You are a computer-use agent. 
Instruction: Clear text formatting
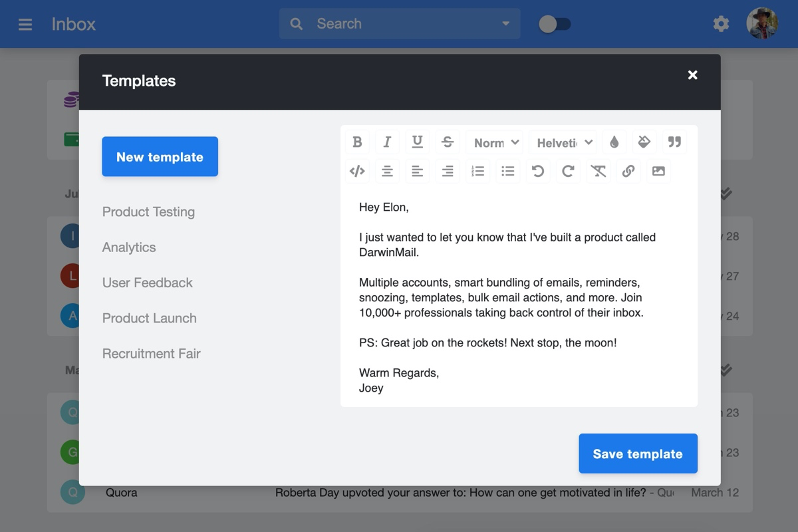coord(598,171)
